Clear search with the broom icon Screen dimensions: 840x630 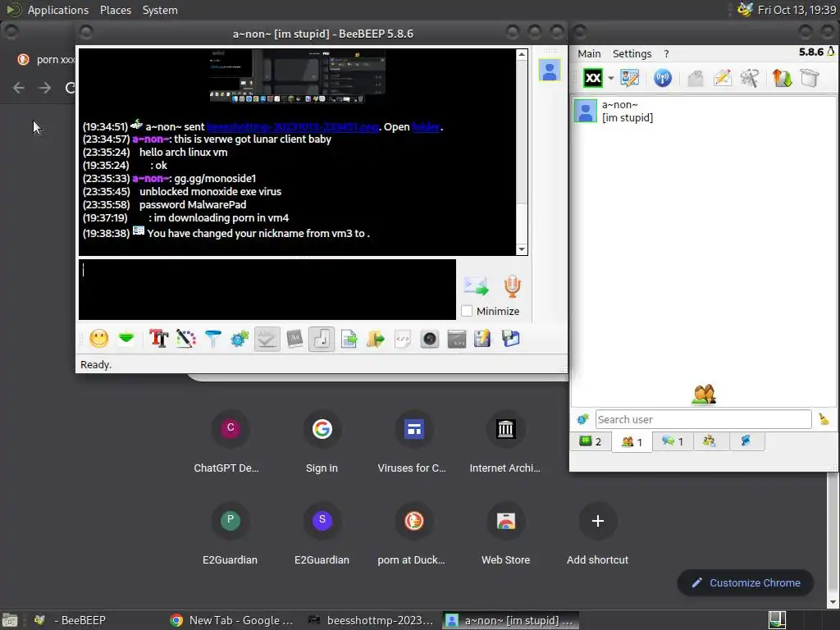(x=824, y=419)
